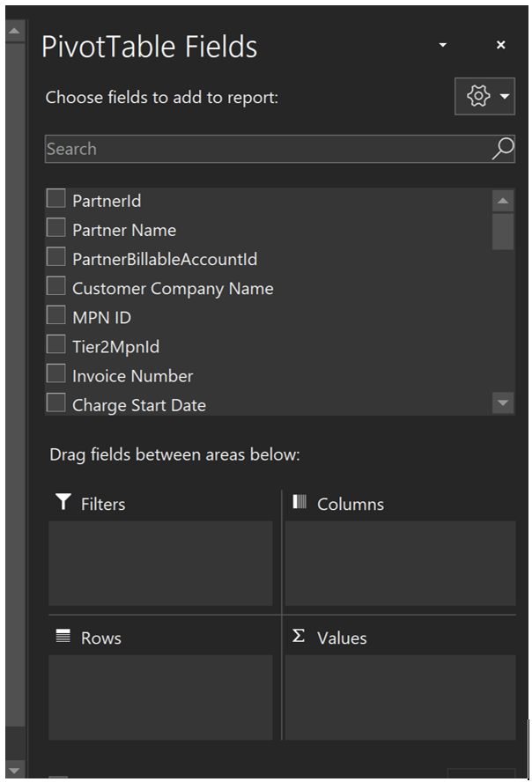
Task: Toggle the MPN ID field
Action: (56, 315)
